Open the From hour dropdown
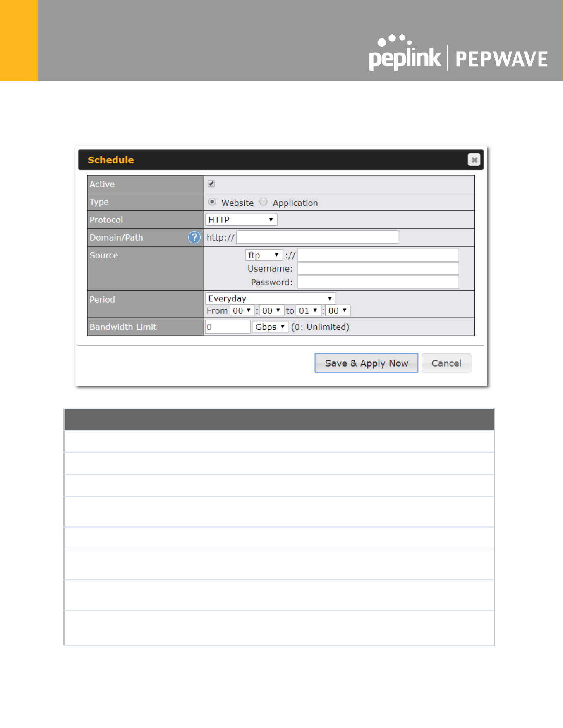Image resolution: width=563 pixels, height=728 pixels. (x=242, y=310)
